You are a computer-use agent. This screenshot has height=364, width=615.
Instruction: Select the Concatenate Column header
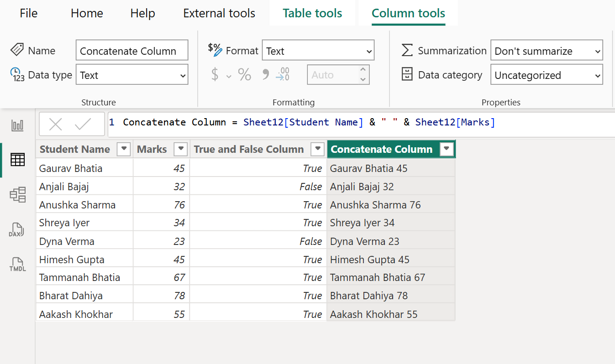(382, 149)
